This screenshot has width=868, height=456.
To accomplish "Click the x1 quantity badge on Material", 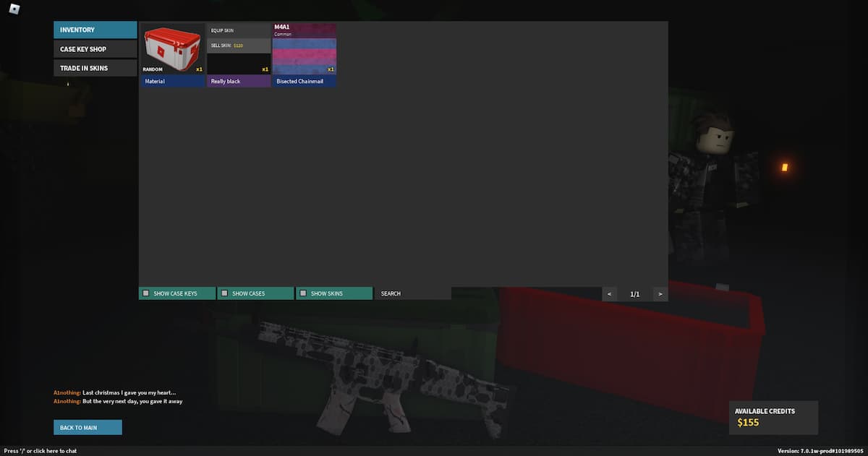I will 200,69.
